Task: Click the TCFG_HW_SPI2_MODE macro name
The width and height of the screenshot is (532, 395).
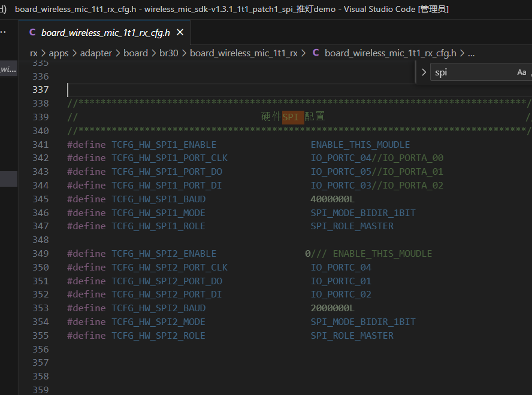Action: pyautogui.click(x=158, y=322)
